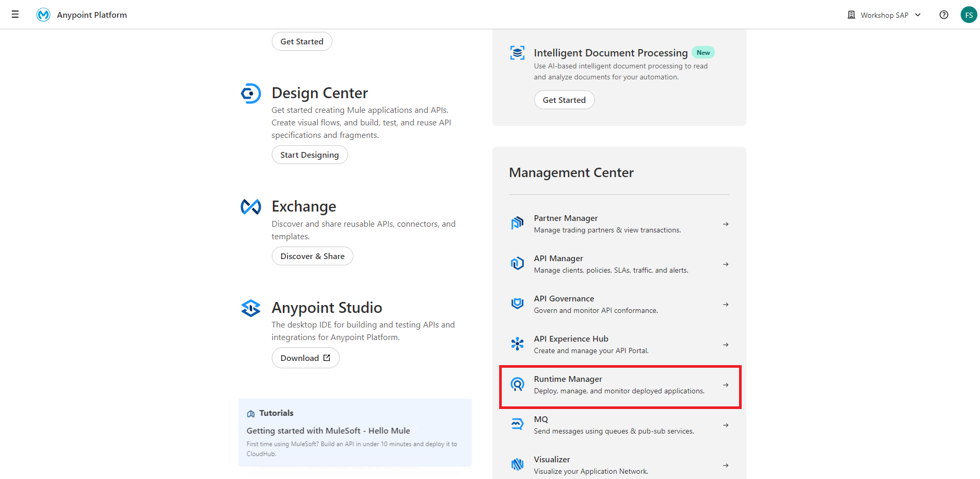Click the arrow in the API Governance row
Image resolution: width=980 pixels, height=479 pixels.
point(725,305)
